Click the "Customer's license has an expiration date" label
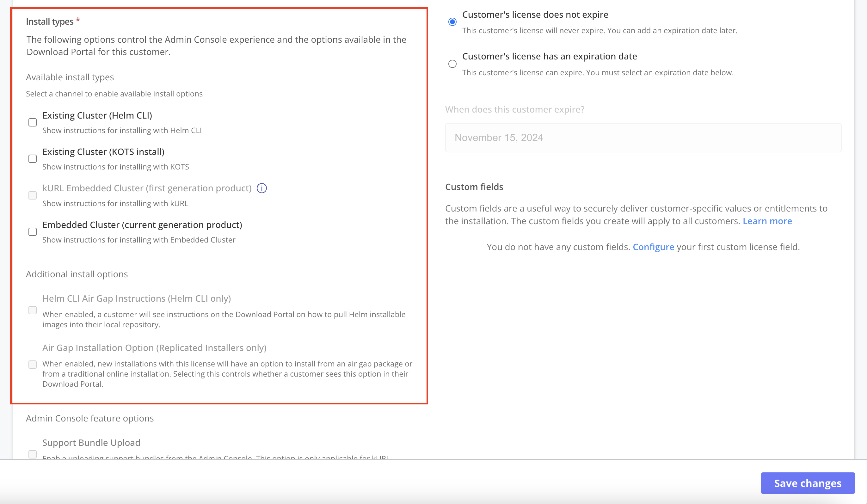This screenshot has height=504, width=867. point(550,56)
